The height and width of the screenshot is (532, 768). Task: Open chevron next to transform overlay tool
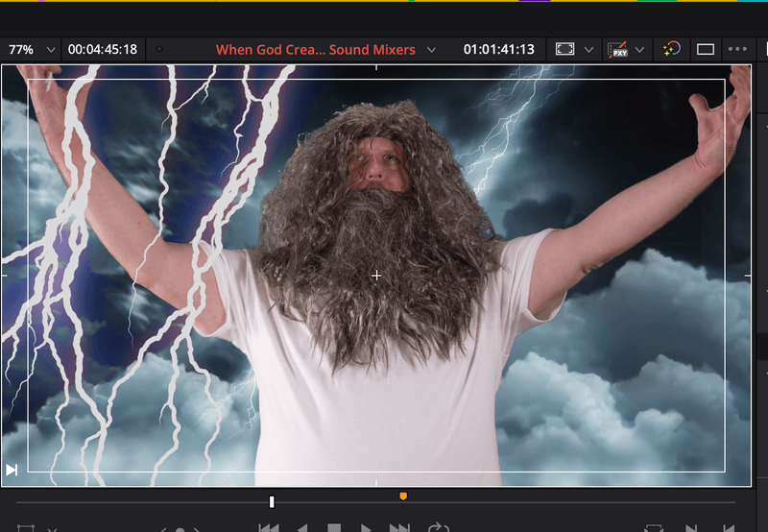(53, 529)
